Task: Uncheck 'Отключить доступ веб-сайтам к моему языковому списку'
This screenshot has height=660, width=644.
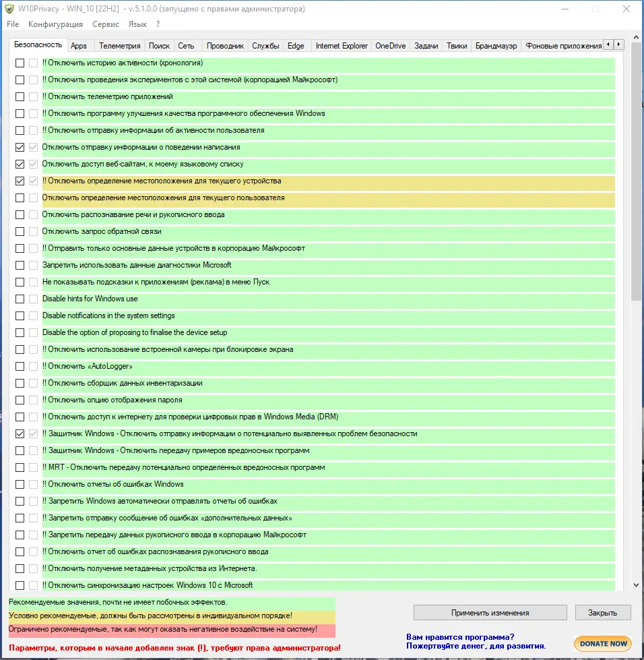Action: tap(20, 164)
